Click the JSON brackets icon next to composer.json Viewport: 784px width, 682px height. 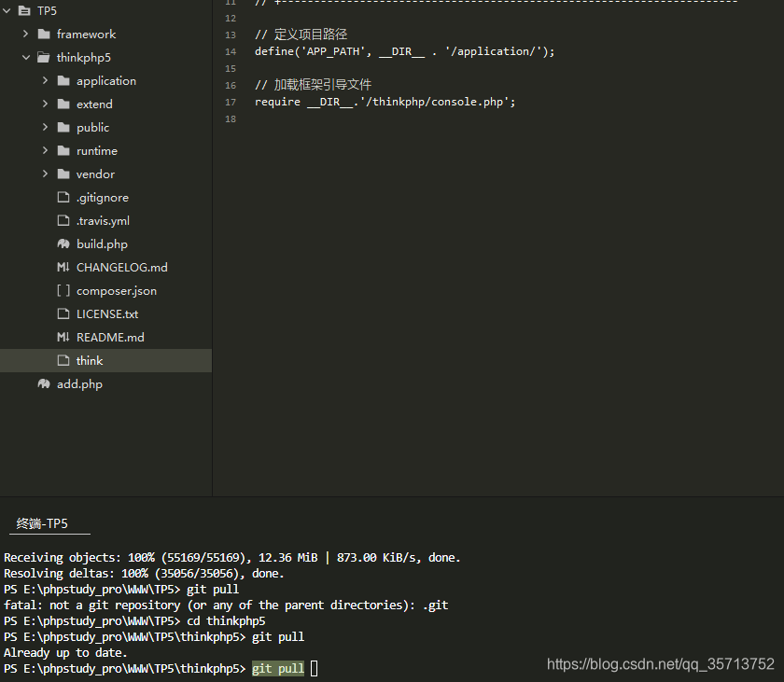click(62, 290)
